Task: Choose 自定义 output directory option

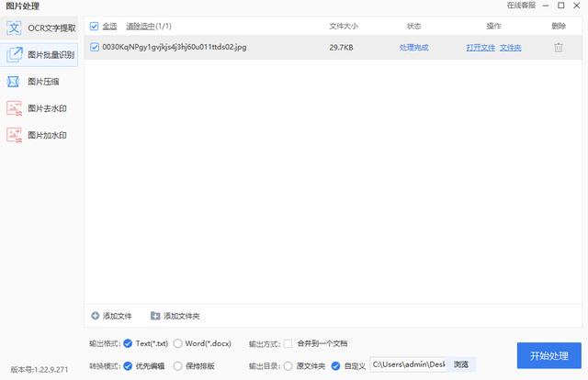Action: click(x=335, y=365)
